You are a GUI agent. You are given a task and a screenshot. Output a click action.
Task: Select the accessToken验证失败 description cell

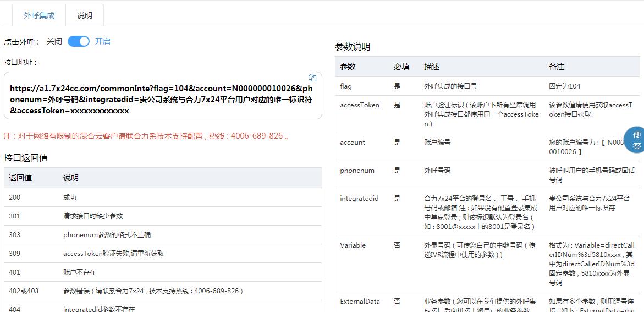[113, 254]
